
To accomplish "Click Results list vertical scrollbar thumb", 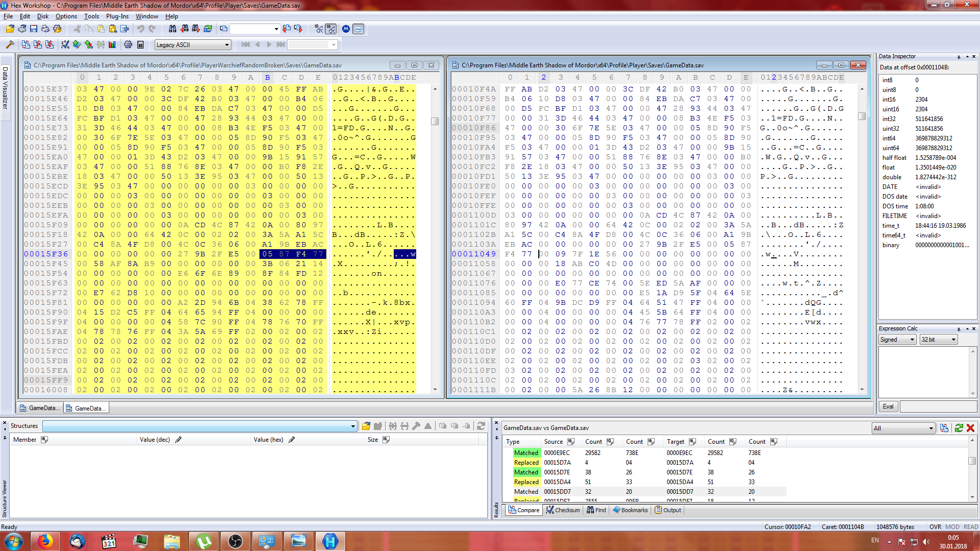I will coord(972,461).
